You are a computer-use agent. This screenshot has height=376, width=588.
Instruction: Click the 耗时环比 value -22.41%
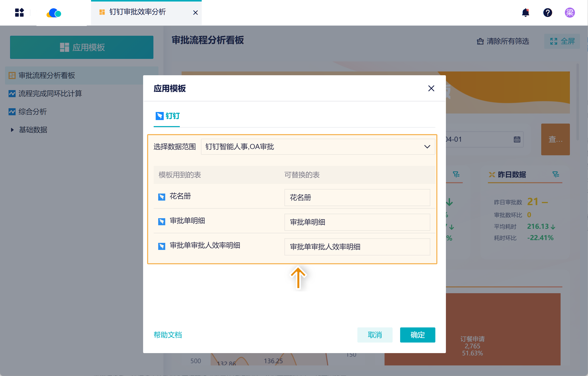coord(540,238)
